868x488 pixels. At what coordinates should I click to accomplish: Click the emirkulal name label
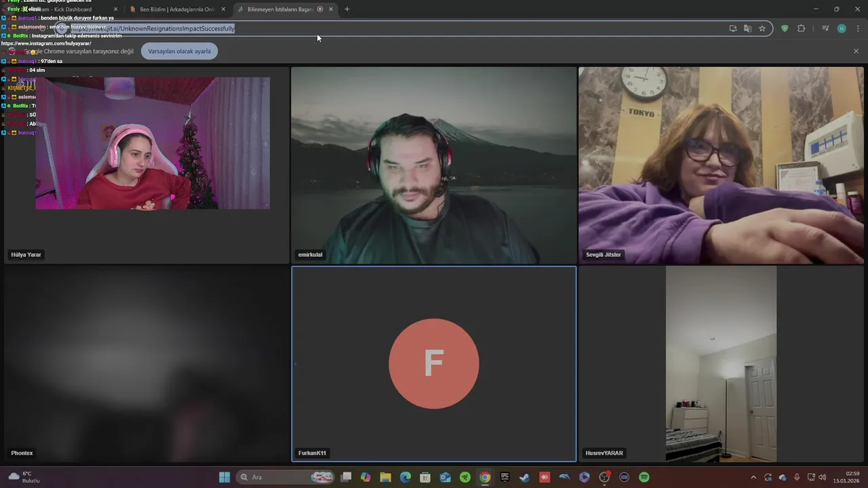point(311,255)
